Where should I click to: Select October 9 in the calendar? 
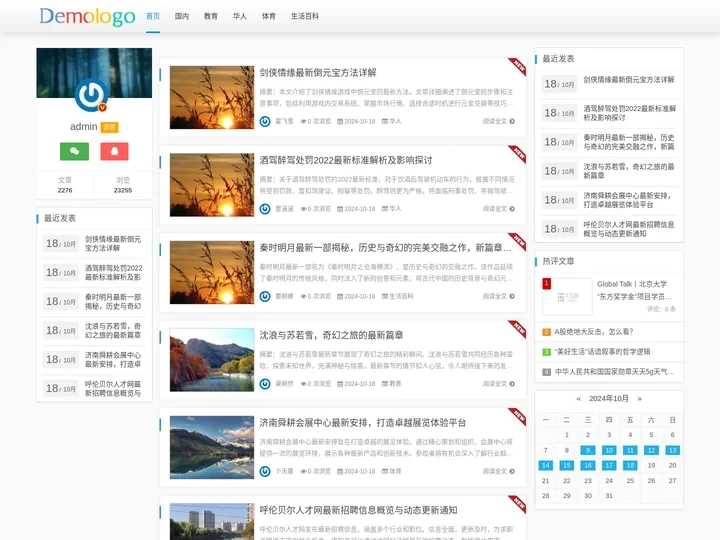click(x=588, y=450)
